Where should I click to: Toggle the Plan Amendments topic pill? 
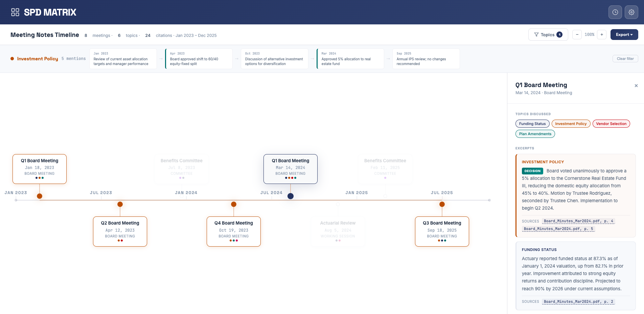[535, 134]
